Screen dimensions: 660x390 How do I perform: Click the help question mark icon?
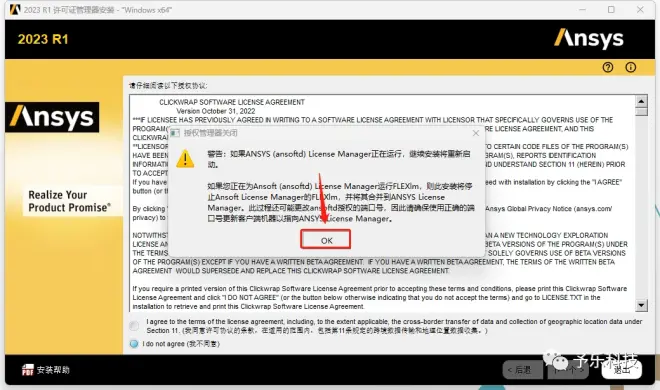coord(607,67)
